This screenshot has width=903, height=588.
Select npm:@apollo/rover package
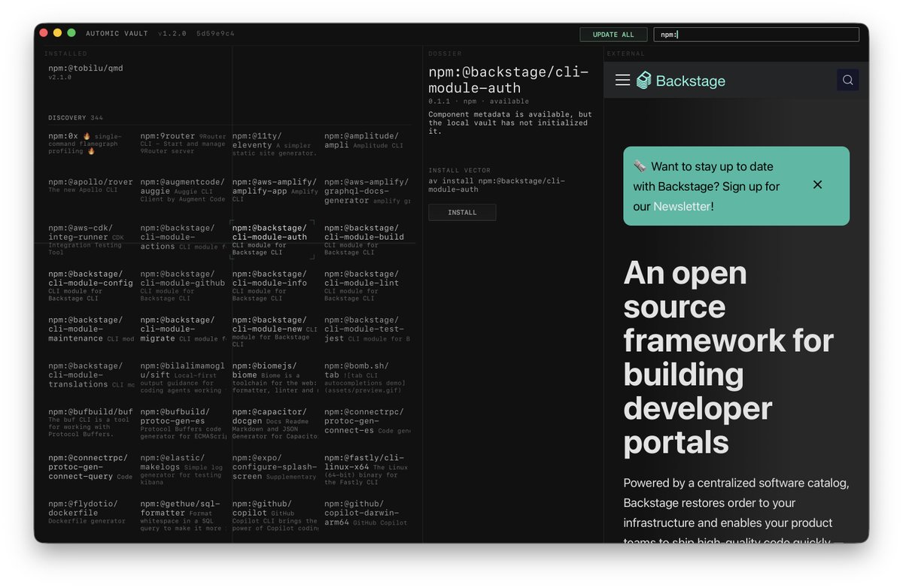[90, 186]
